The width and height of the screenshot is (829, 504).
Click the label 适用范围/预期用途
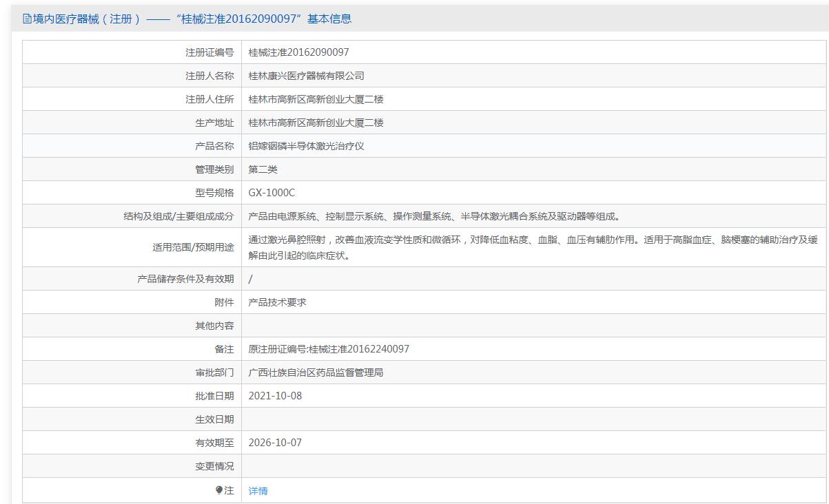193,248
